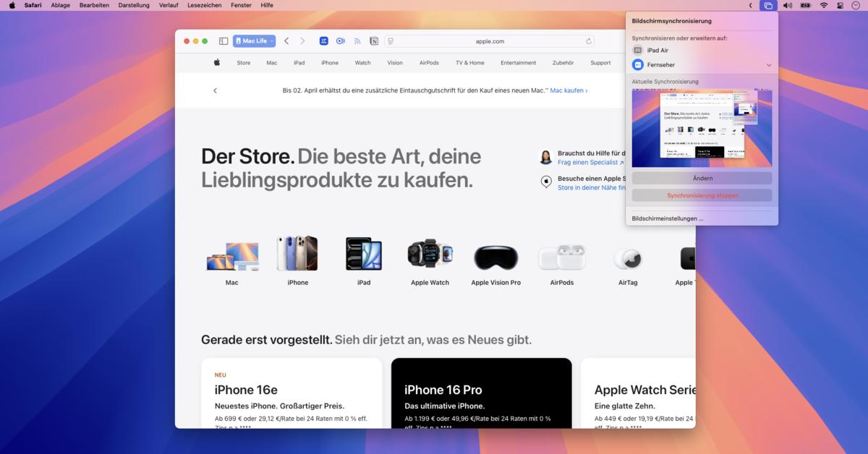Image resolution: width=868 pixels, height=454 pixels.
Task: Open TV & Home in site navigation
Action: tap(470, 63)
